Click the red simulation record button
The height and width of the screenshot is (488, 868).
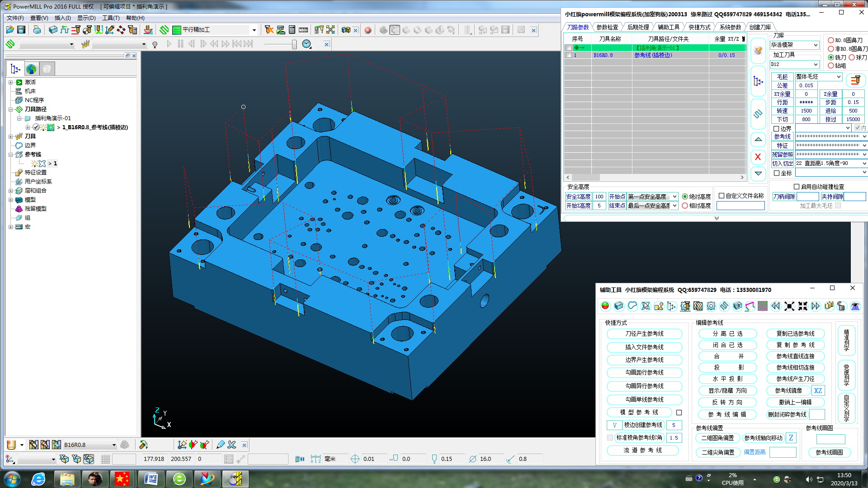[x=368, y=30]
